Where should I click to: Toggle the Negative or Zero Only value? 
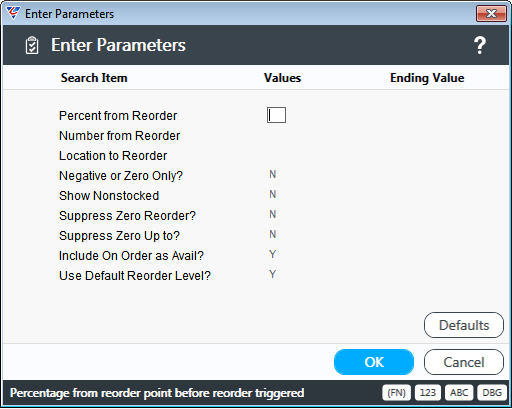[273, 174]
